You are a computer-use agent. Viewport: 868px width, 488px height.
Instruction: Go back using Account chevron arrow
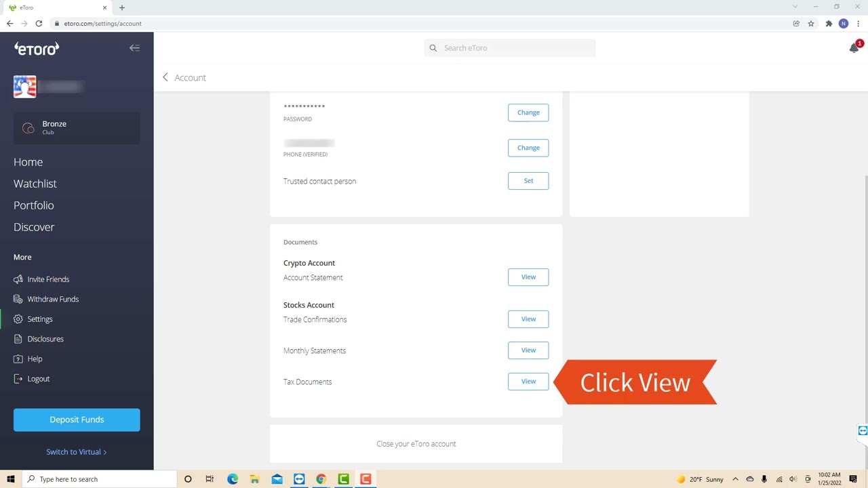tap(165, 77)
